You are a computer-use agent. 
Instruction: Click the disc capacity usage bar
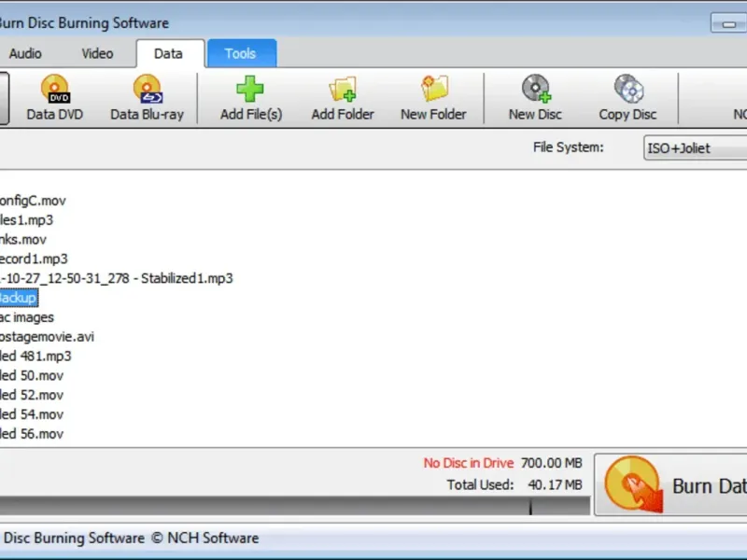295,506
